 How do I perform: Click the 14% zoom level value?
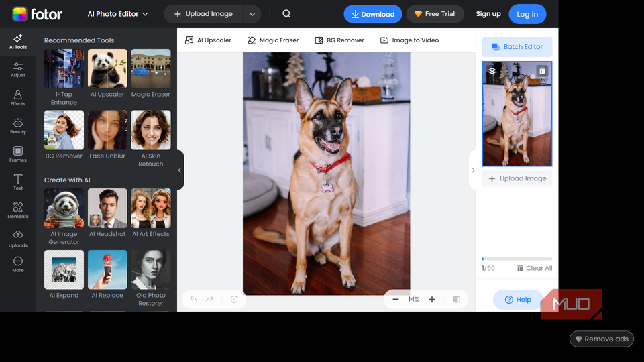414,299
